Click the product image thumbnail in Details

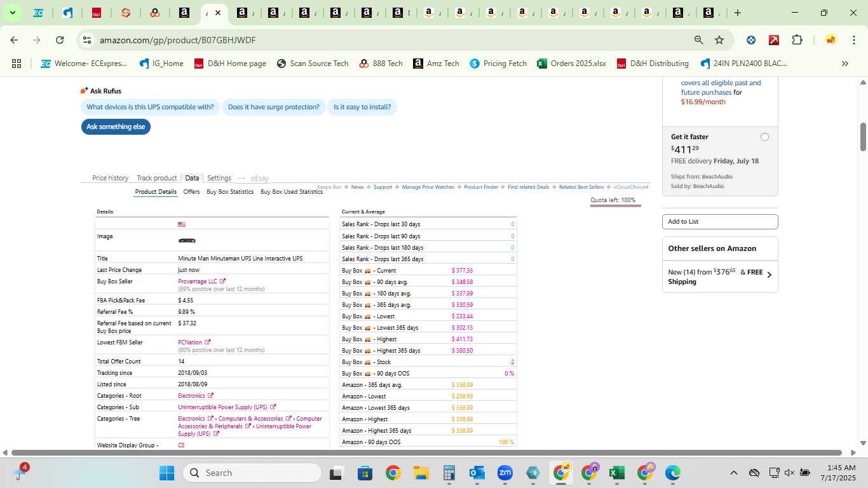pyautogui.click(x=187, y=241)
